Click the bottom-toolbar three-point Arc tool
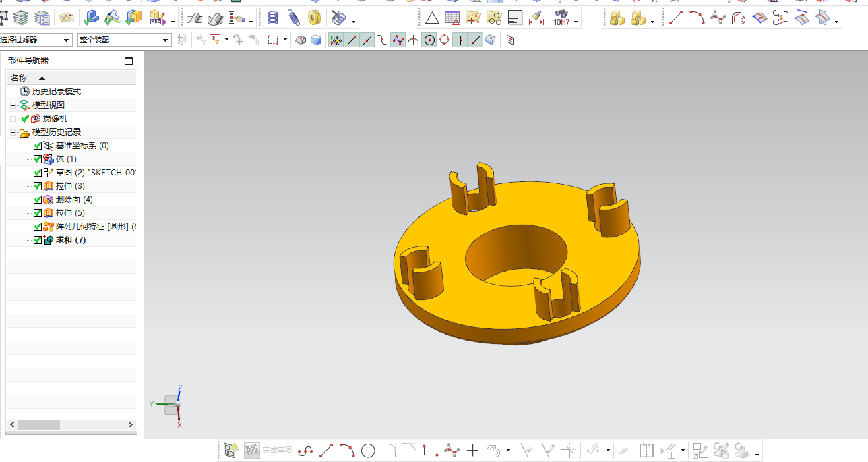The height and width of the screenshot is (462, 868). click(x=347, y=450)
